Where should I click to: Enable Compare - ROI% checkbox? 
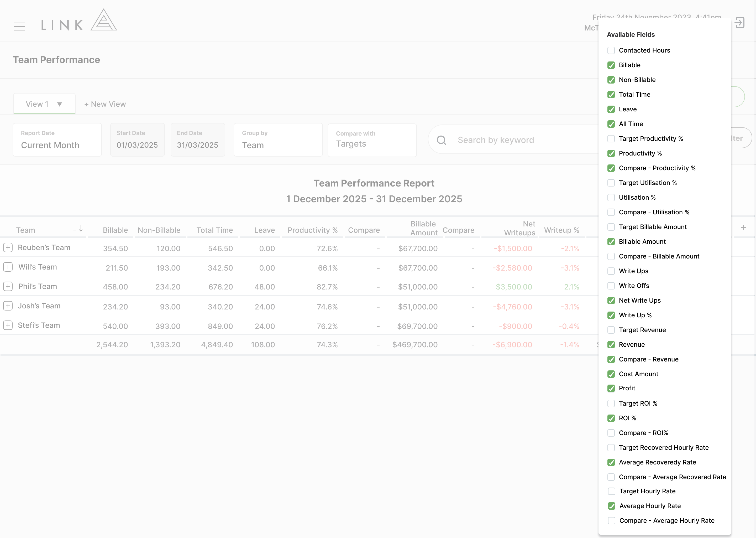click(x=611, y=433)
